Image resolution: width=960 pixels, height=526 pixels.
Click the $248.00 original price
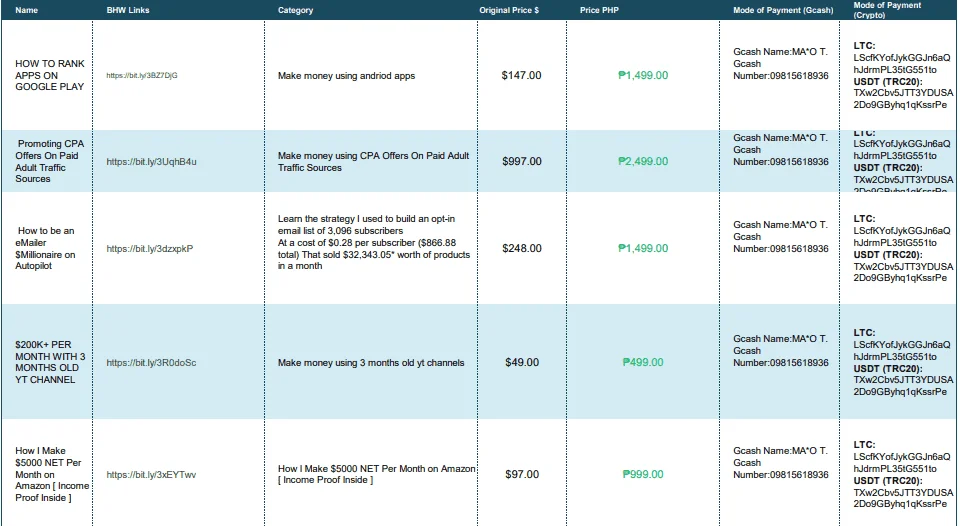click(522, 249)
